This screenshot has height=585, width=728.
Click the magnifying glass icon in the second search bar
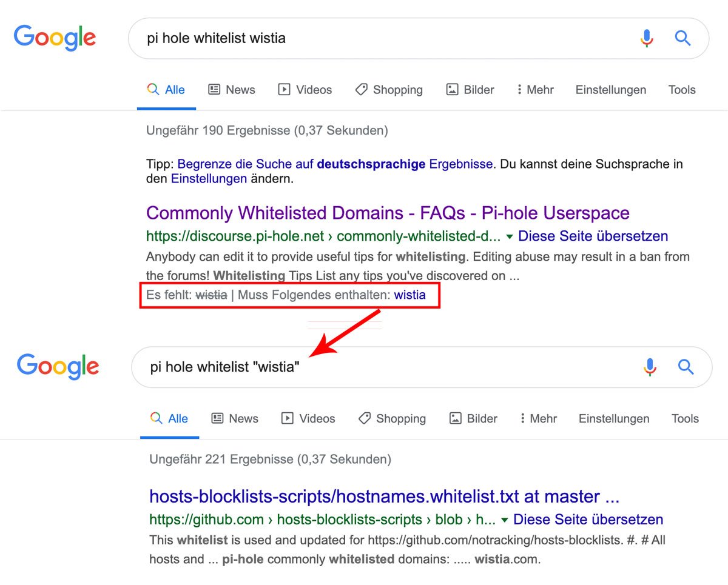(x=686, y=367)
